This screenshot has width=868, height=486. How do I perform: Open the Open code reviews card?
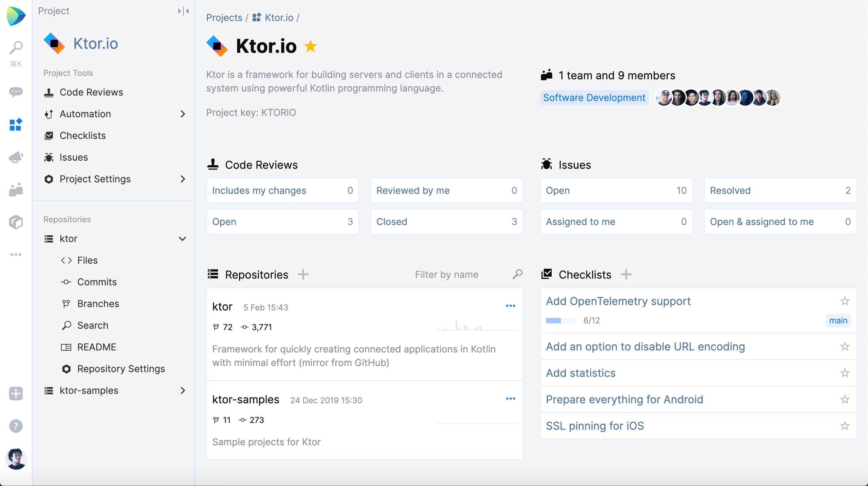coord(282,222)
